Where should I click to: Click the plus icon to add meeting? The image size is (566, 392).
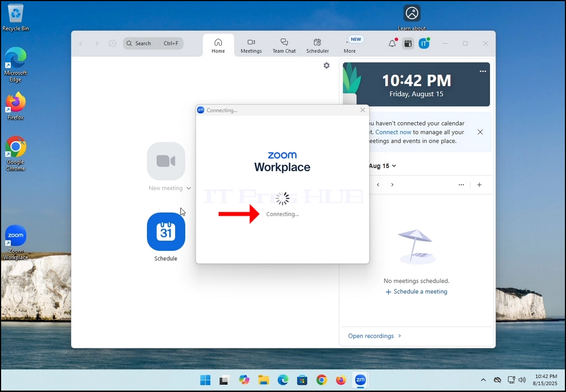pyautogui.click(x=480, y=184)
